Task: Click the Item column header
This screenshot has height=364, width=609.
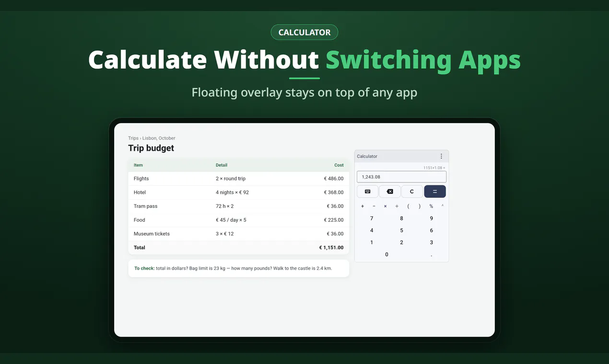Action: coord(138,165)
